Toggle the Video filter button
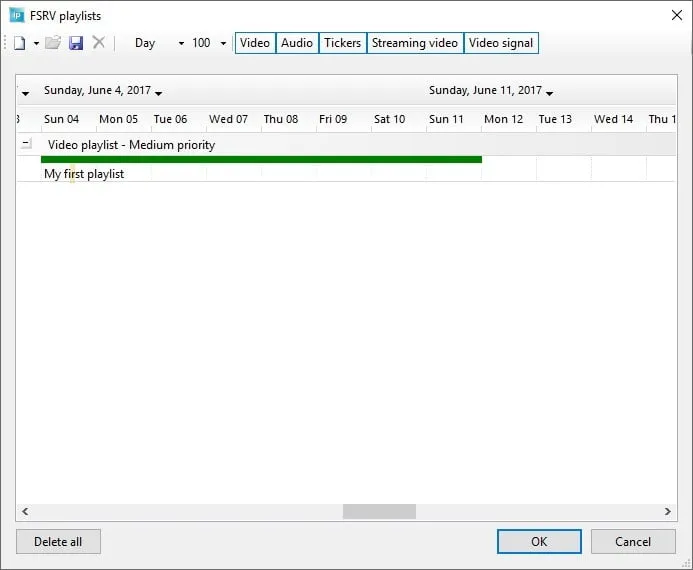Image resolution: width=693 pixels, height=570 pixels. click(x=255, y=43)
